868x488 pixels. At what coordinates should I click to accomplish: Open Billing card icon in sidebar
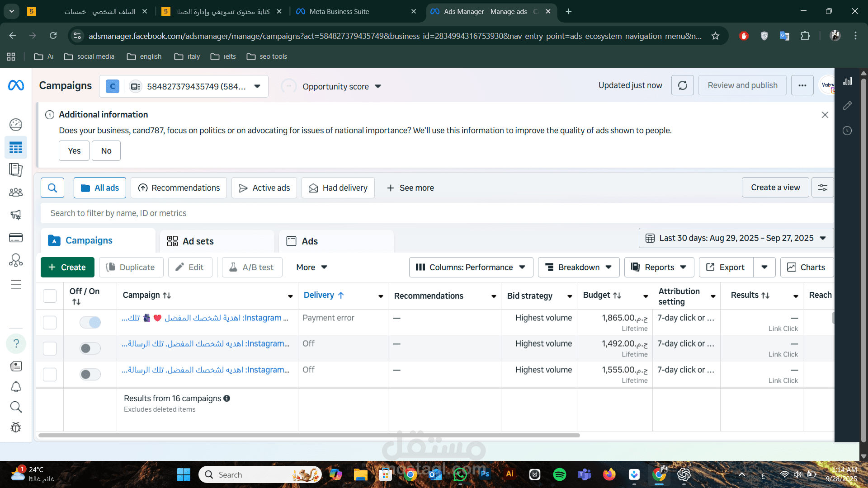(16, 238)
